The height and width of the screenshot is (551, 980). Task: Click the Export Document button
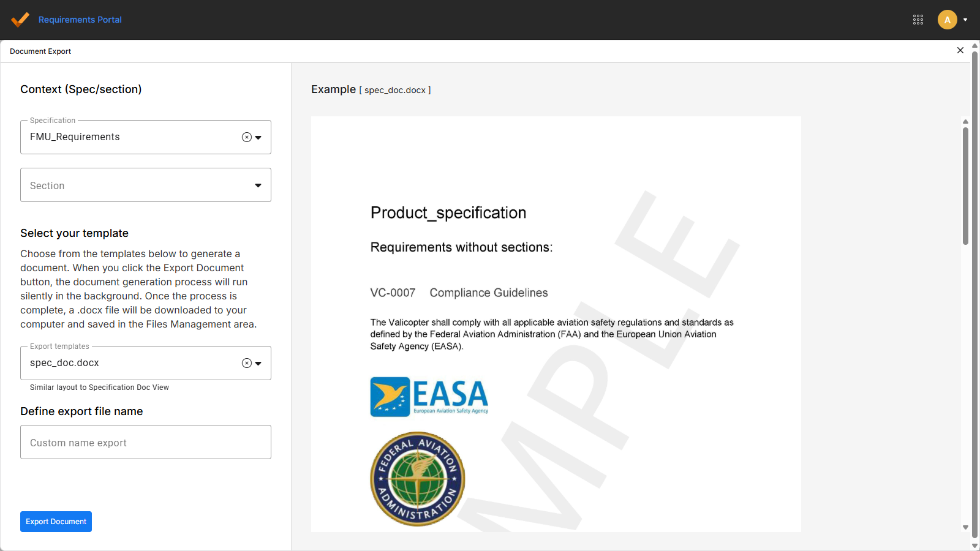pyautogui.click(x=56, y=521)
